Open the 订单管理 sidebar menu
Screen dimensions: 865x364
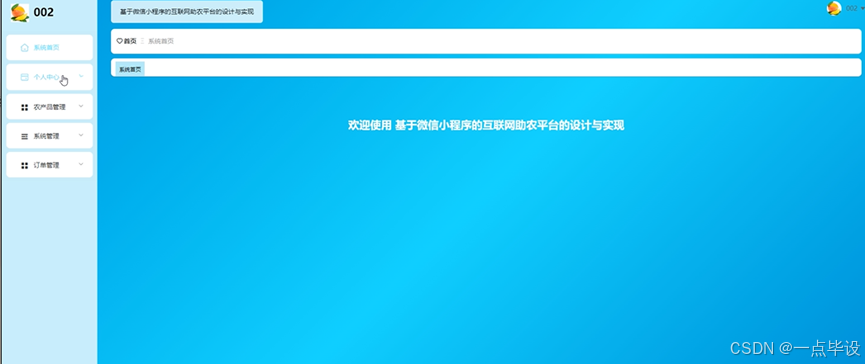pyautogui.click(x=49, y=165)
